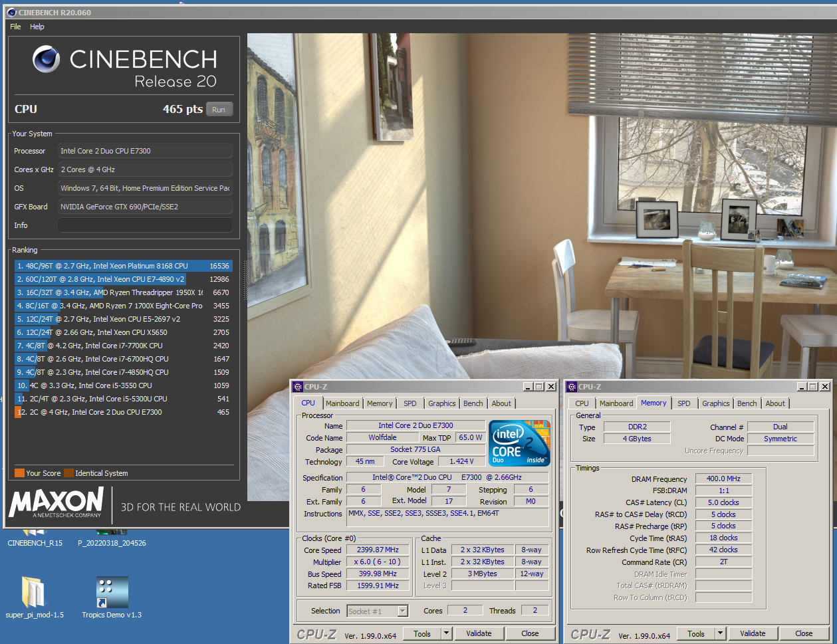837x644 pixels.
Task: Click the Cinema 4D sphere logo
Action: [x=47, y=59]
